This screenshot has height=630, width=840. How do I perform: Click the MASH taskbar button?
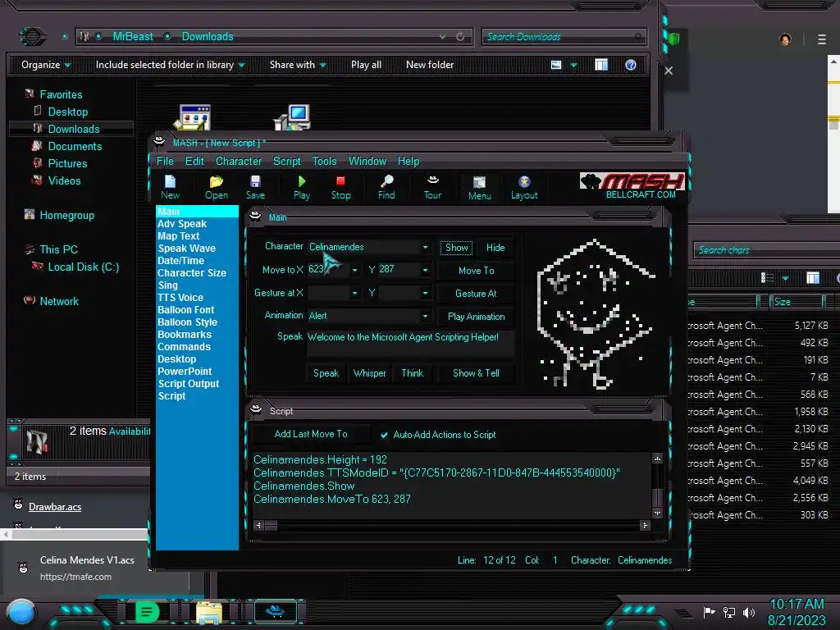click(x=275, y=611)
